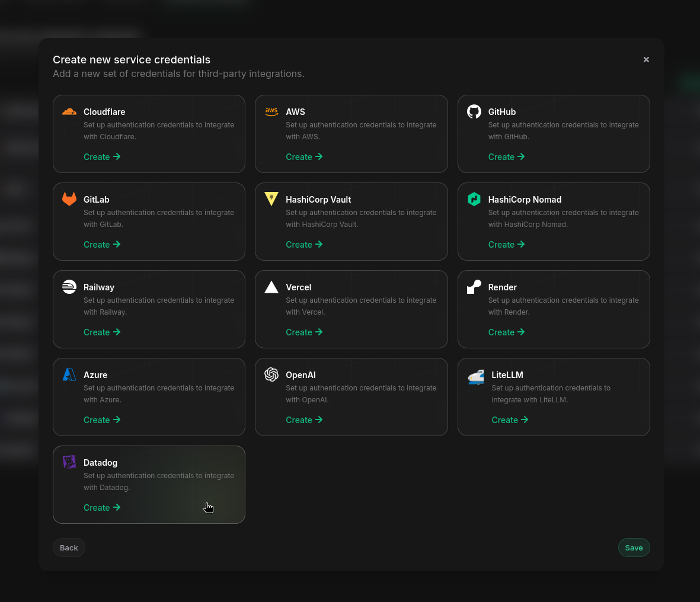Select the Vercel card title
Screen dimensions: 700x602
pos(299,287)
